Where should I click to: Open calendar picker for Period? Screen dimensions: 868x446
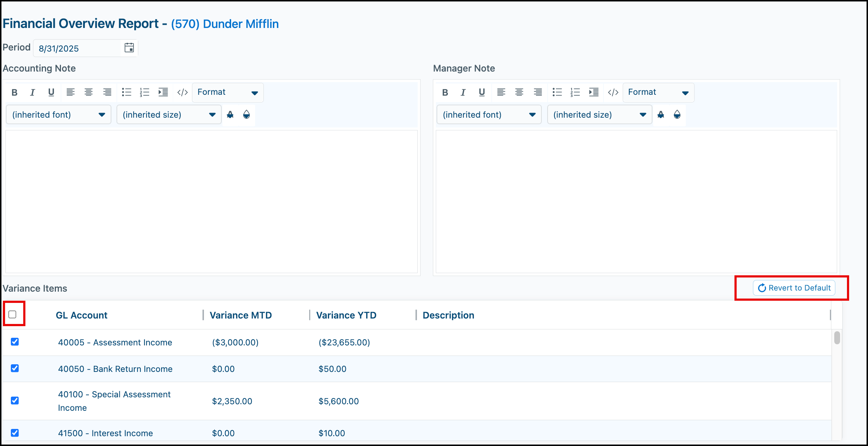coord(129,48)
